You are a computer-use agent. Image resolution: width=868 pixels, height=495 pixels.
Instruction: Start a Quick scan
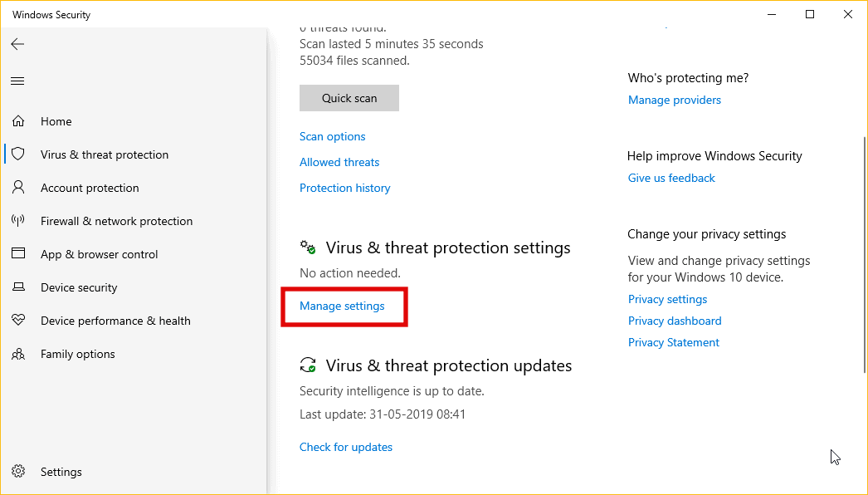point(349,97)
